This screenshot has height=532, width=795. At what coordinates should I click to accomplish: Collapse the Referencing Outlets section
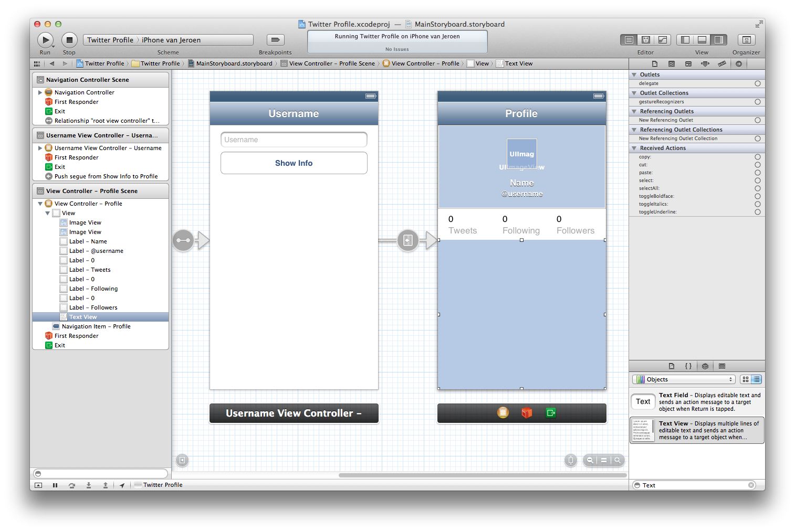(634, 111)
